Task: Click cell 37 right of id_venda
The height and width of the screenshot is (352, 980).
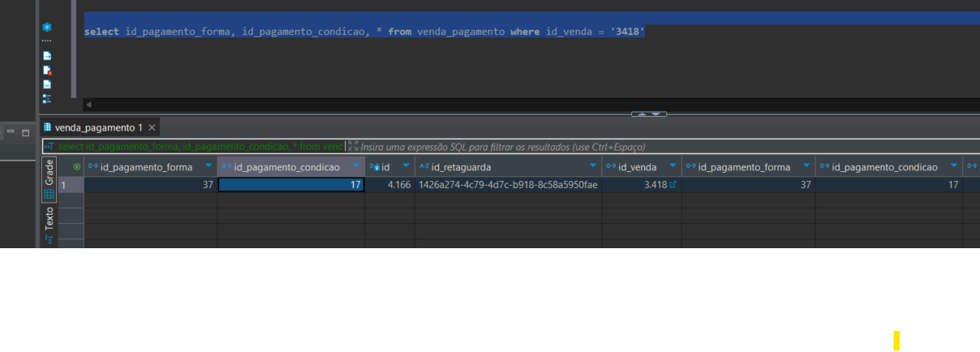Action: pyautogui.click(x=748, y=185)
